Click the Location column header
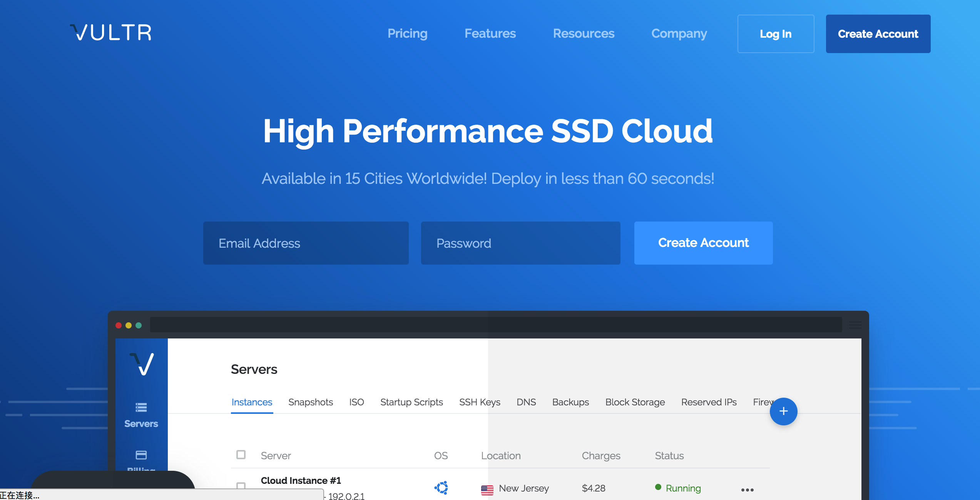Screen dimensions: 980x500 [501, 456]
